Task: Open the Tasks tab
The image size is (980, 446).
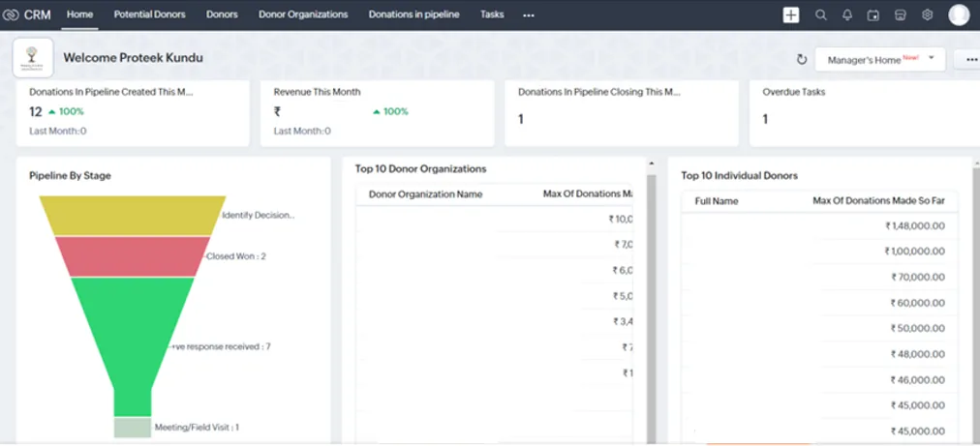Action: click(x=492, y=15)
